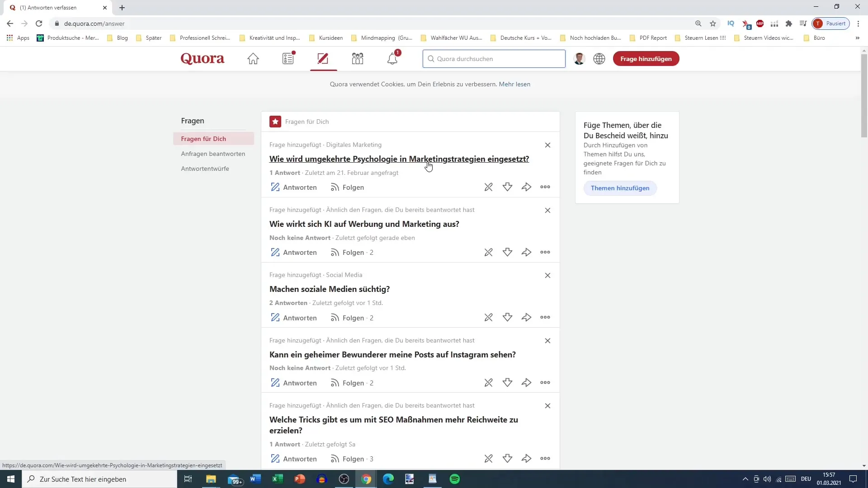Pass on the geheimer Bewunderer question

tap(489, 383)
